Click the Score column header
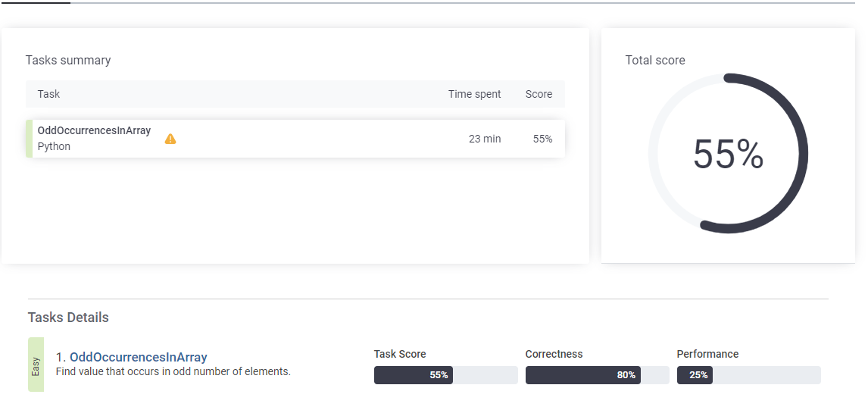 (539, 94)
